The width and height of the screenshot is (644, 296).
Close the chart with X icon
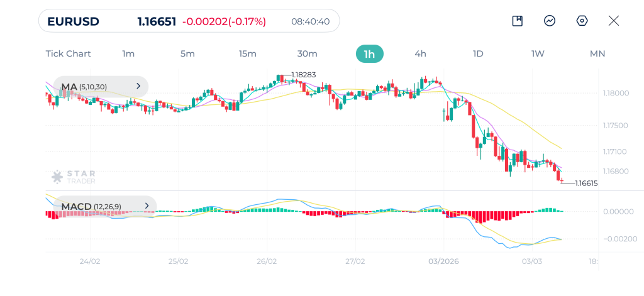point(614,21)
